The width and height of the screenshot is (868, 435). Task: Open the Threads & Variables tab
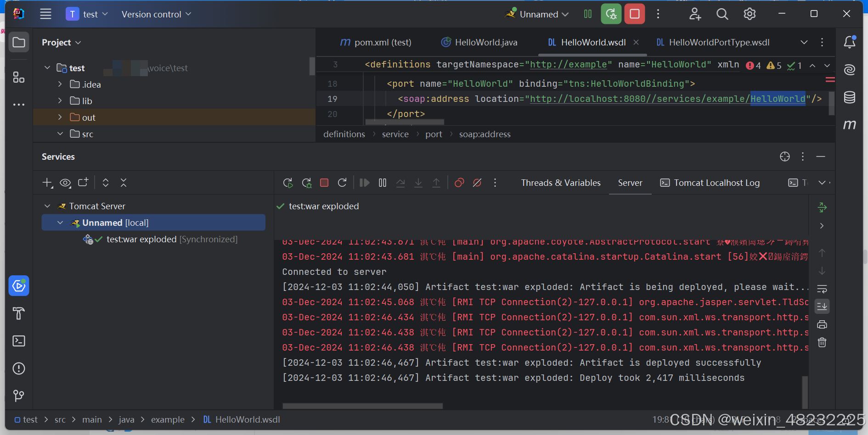pyautogui.click(x=561, y=183)
